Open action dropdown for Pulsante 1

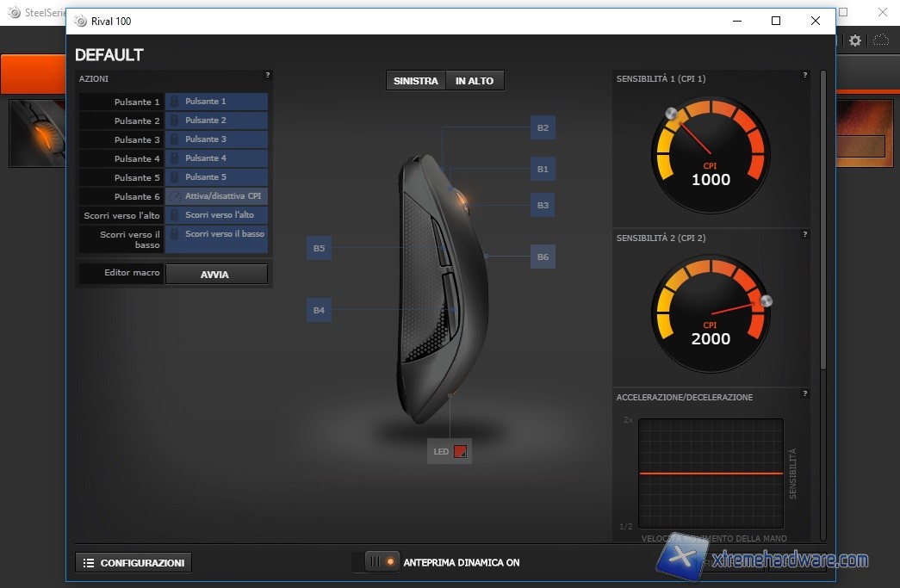click(216, 102)
